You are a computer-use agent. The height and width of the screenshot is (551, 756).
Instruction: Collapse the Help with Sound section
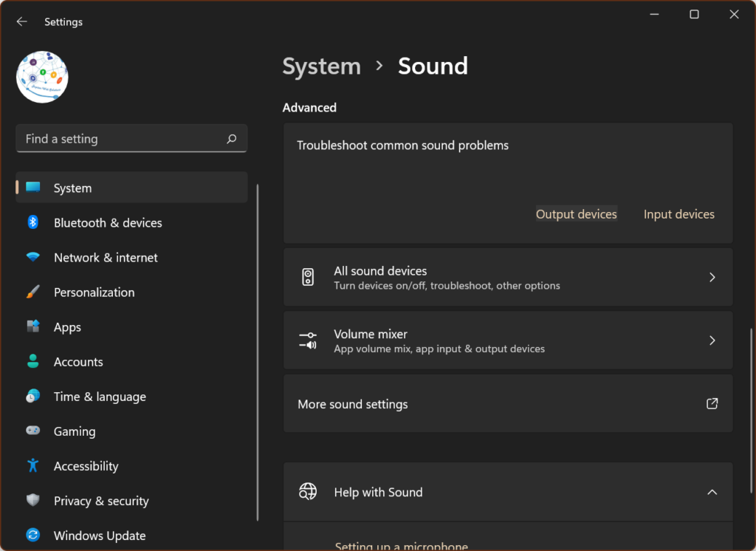pyautogui.click(x=712, y=492)
